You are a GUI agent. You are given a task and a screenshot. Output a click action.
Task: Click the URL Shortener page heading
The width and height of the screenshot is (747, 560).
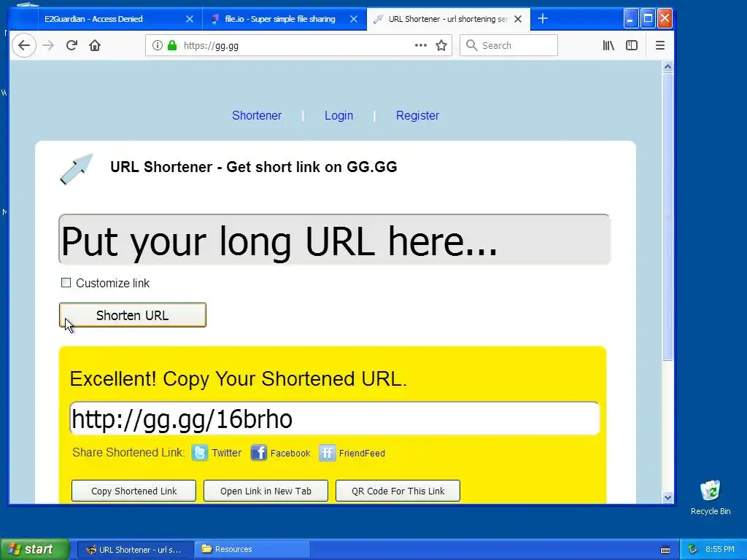point(253,167)
